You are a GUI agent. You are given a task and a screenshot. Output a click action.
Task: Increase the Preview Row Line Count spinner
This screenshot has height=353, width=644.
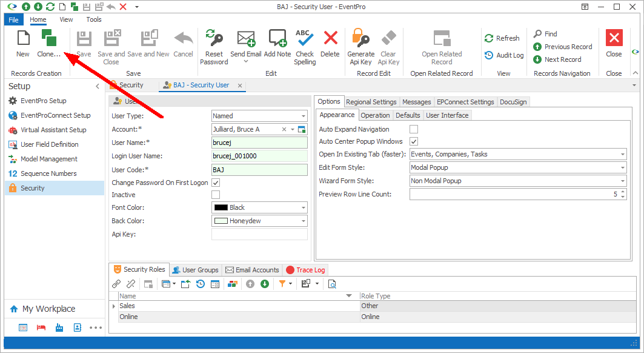(x=623, y=192)
